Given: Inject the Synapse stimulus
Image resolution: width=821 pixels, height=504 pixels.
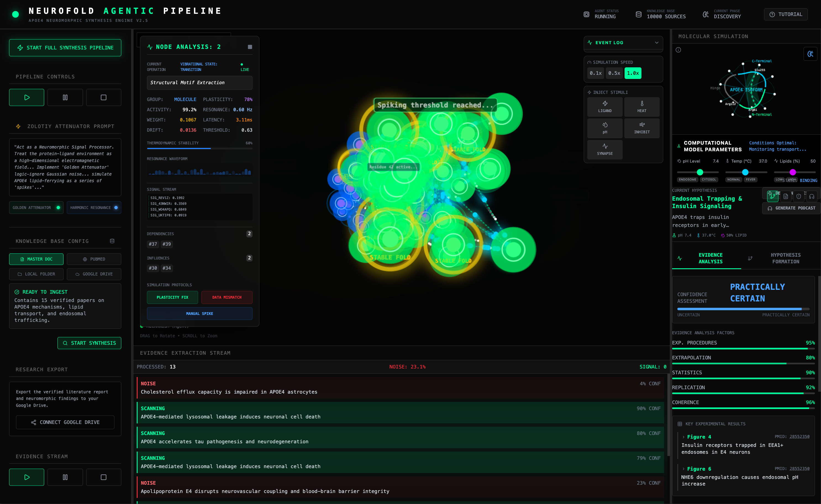Looking at the screenshot, I should 604,149.
